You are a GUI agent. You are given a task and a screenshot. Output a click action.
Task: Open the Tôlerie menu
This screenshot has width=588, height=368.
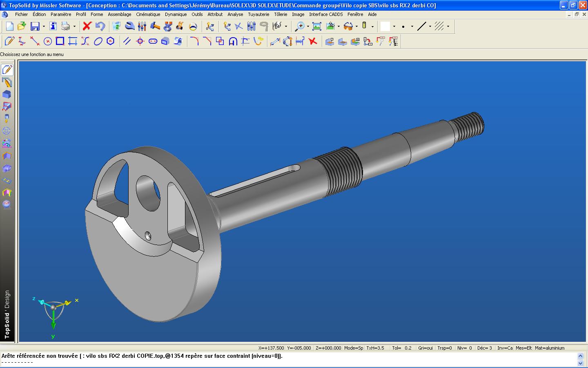(x=281, y=14)
